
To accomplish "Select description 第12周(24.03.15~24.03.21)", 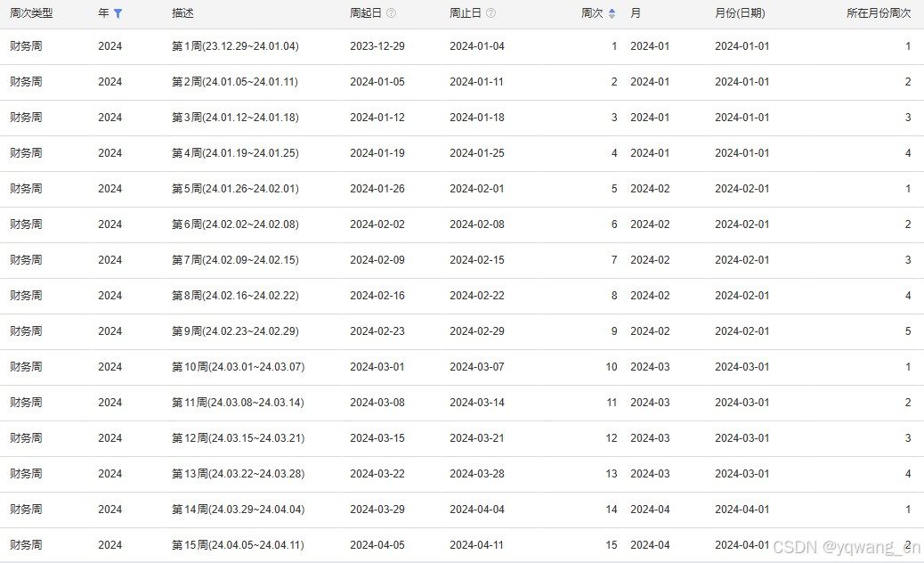I will pyautogui.click(x=238, y=438).
